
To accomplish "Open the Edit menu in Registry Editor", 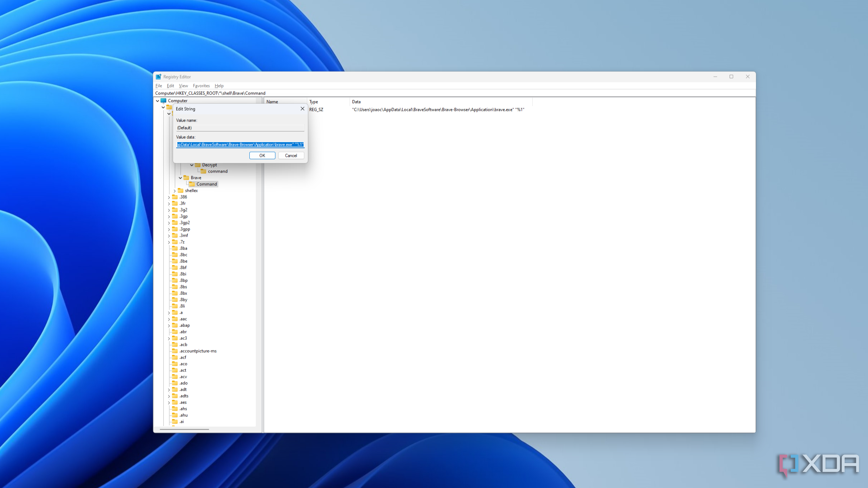I will (171, 85).
